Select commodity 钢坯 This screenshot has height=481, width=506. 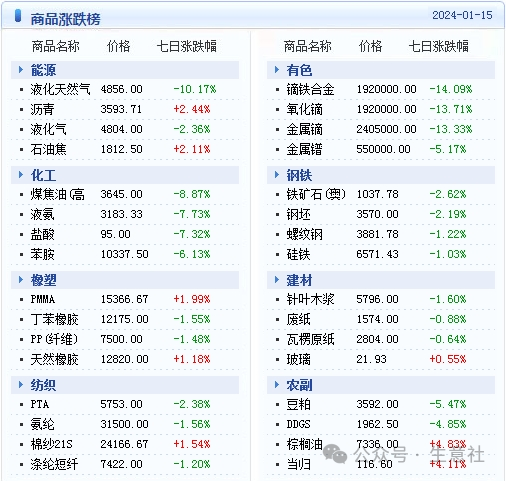[298, 214]
